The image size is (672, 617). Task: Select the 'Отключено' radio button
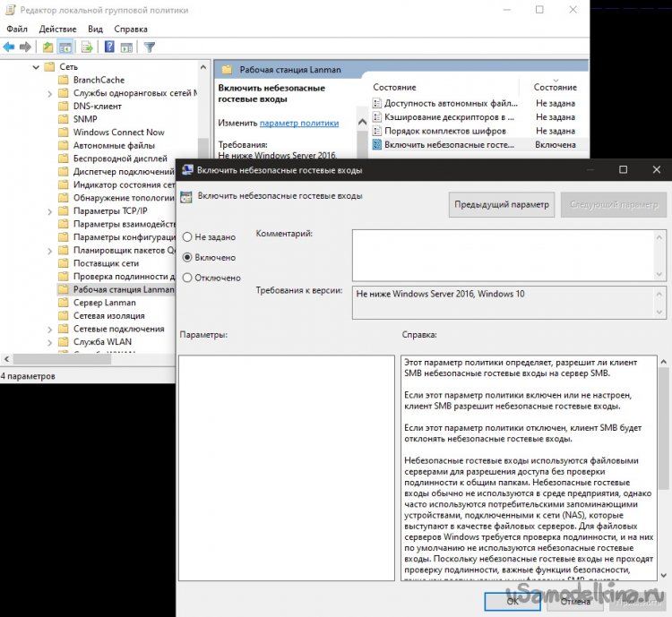click(187, 278)
